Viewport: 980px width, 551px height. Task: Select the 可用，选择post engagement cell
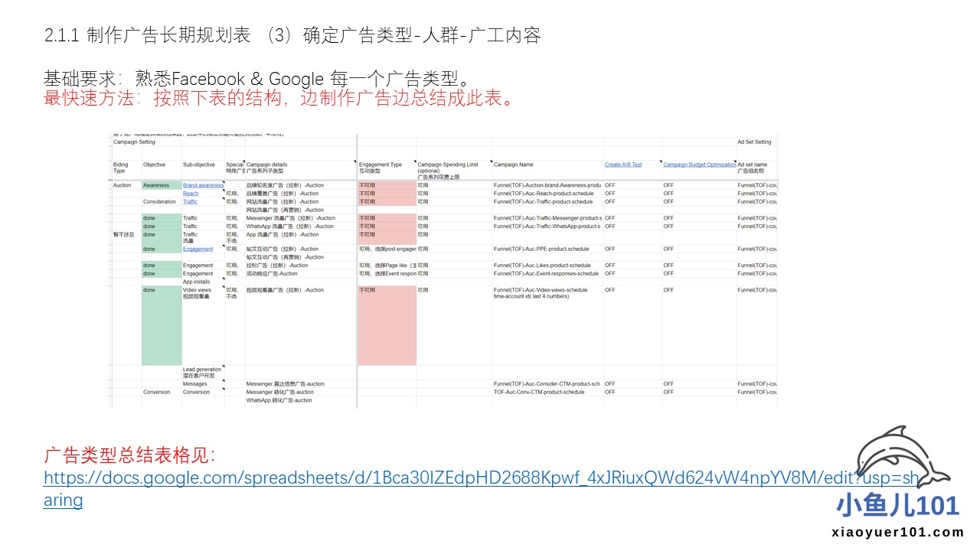tap(387, 249)
